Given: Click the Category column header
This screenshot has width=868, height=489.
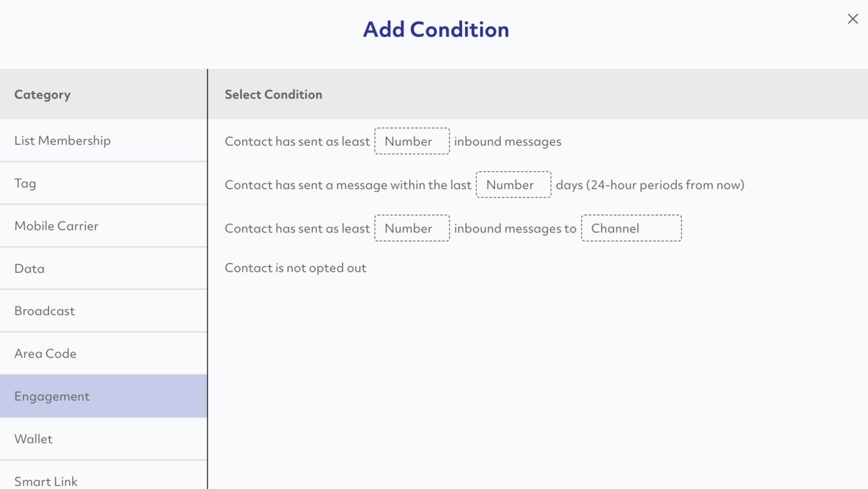Looking at the screenshot, I should [x=42, y=95].
